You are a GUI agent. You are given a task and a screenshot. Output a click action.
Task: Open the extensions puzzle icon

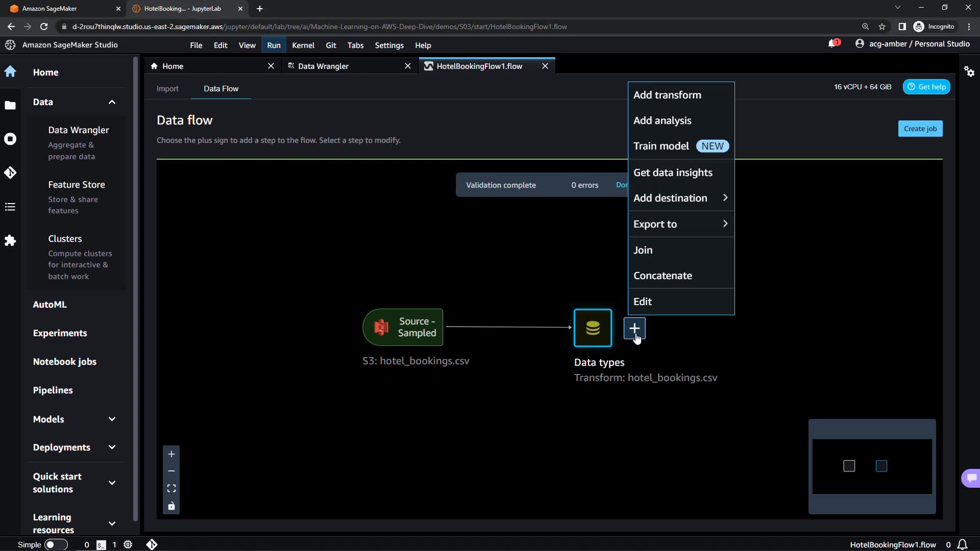tap(10, 241)
